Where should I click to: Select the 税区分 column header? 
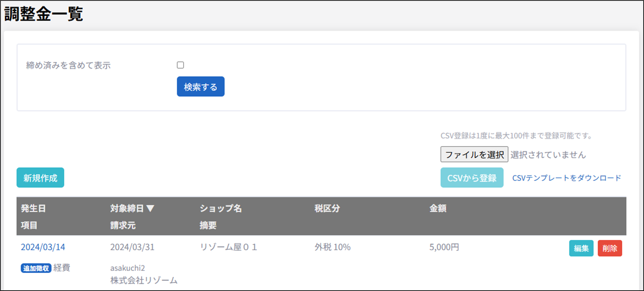[x=327, y=208]
